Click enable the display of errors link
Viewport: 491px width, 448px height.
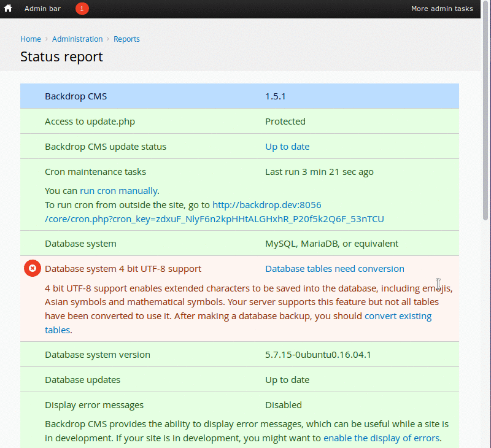tap(381, 438)
